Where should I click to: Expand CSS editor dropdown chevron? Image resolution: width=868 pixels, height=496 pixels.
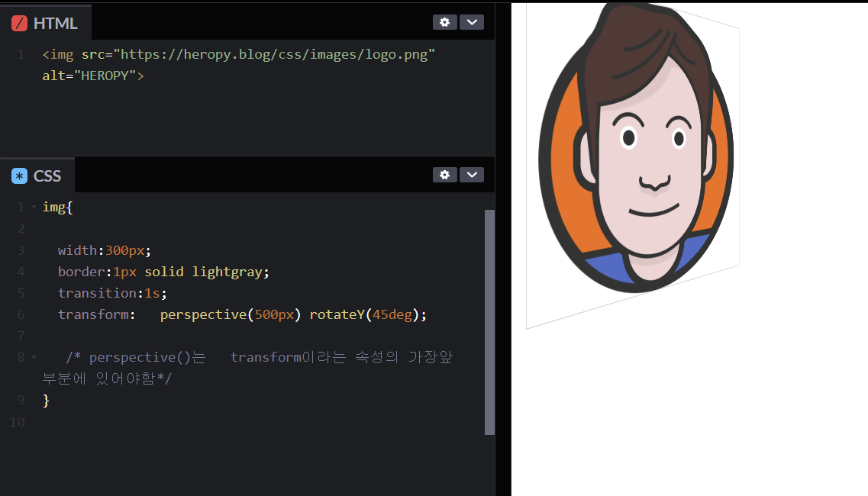point(472,175)
